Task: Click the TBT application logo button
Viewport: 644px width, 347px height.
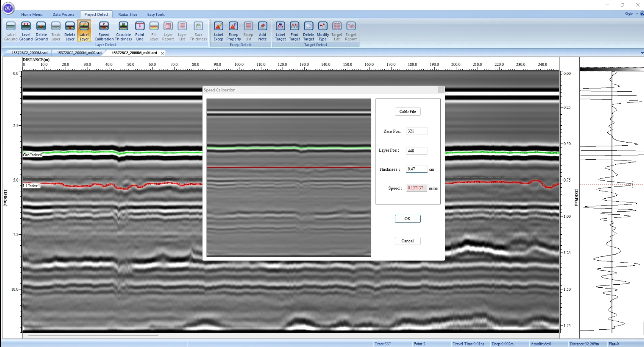Action: click(8, 8)
